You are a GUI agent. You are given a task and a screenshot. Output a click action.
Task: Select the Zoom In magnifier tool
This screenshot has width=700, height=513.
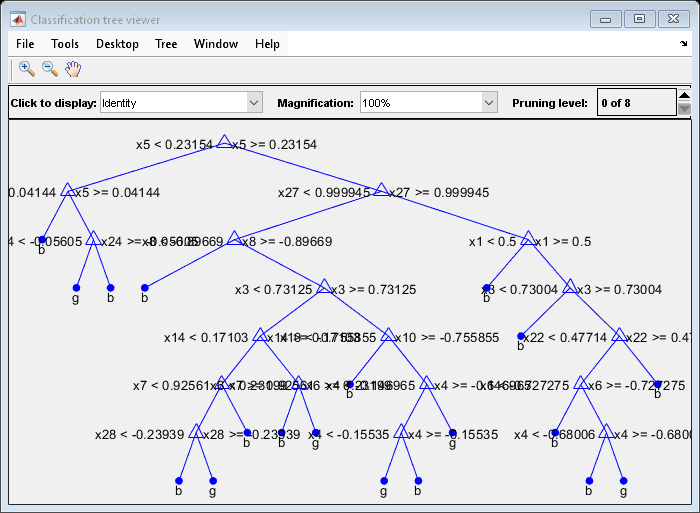tap(27, 69)
